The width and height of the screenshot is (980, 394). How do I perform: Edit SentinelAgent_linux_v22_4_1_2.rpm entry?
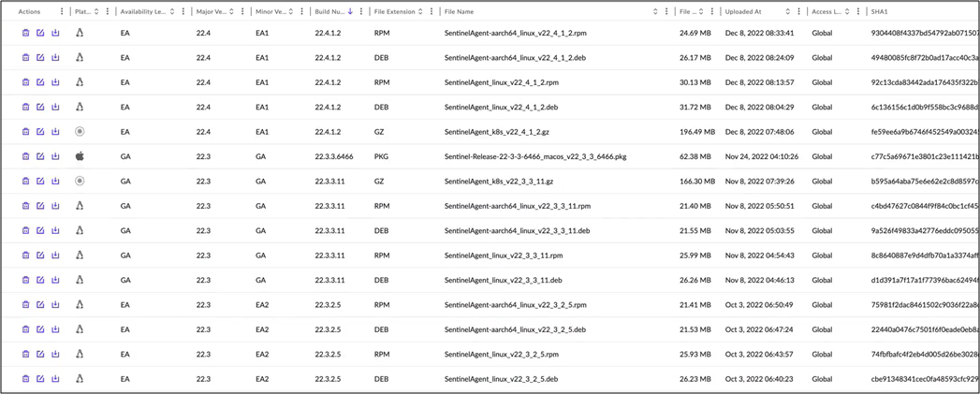40,82
